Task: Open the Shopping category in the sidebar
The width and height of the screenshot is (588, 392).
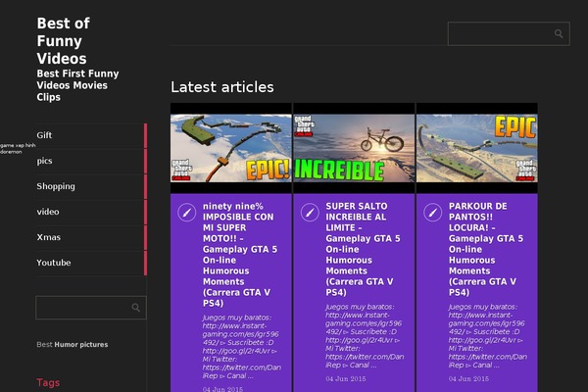Action: [x=91, y=186]
